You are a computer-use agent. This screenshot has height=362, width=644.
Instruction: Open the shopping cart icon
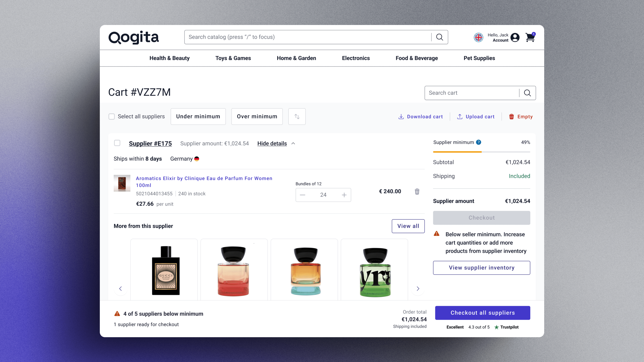point(530,38)
